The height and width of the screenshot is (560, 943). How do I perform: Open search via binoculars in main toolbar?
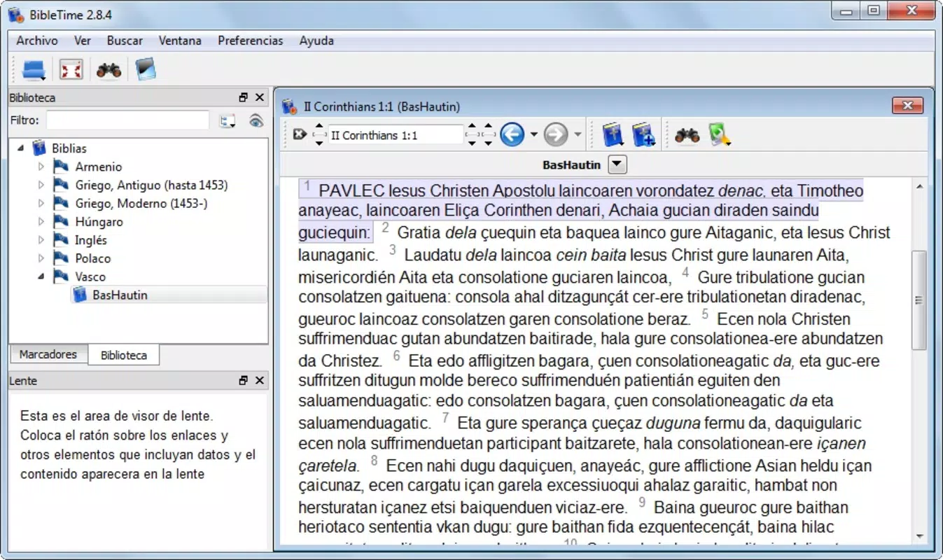point(109,69)
